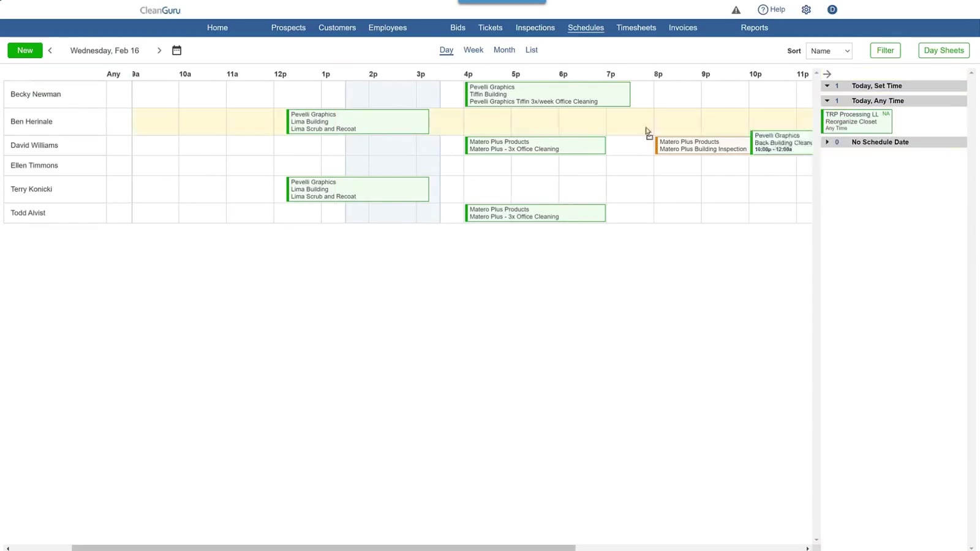Open the Tickets menu

[490, 28]
